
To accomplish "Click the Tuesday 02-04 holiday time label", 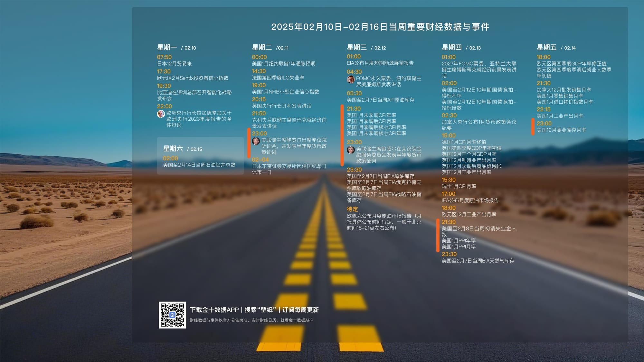I will [260, 160].
